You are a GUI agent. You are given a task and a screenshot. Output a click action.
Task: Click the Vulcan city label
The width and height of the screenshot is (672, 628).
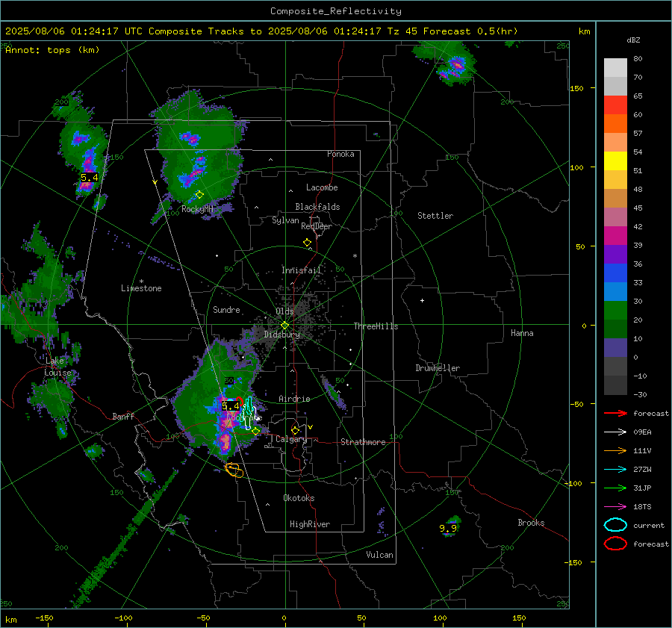point(379,555)
